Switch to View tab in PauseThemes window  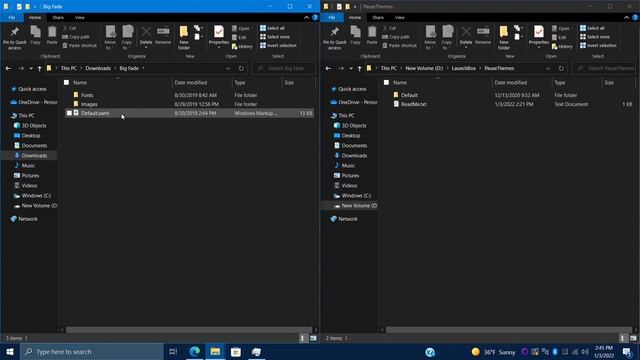click(x=400, y=18)
